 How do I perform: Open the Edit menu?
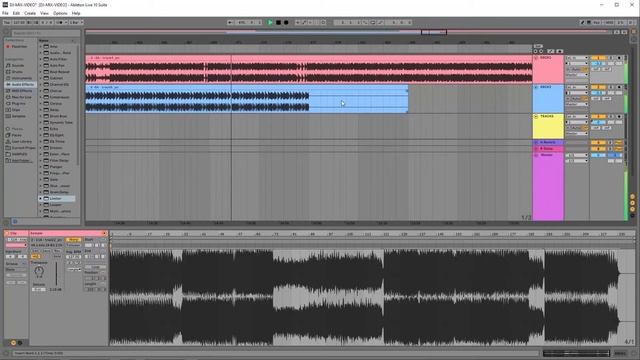(16, 13)
